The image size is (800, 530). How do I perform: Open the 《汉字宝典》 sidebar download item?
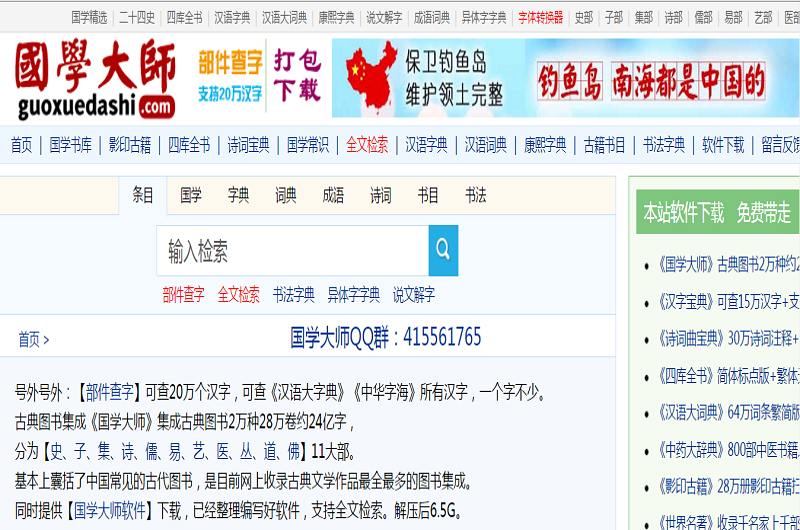(x=727, y=301)
